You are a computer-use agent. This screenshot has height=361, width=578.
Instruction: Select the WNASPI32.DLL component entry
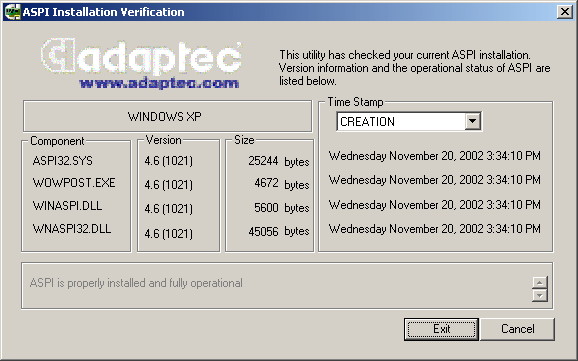pyautogui.click(x=72, y=229)
